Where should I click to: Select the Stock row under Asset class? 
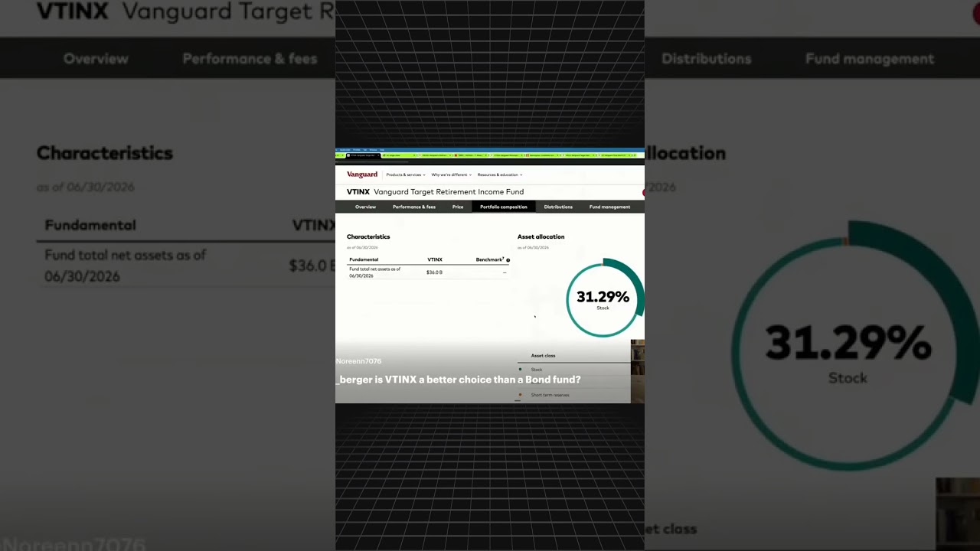(x=574, y=370)
